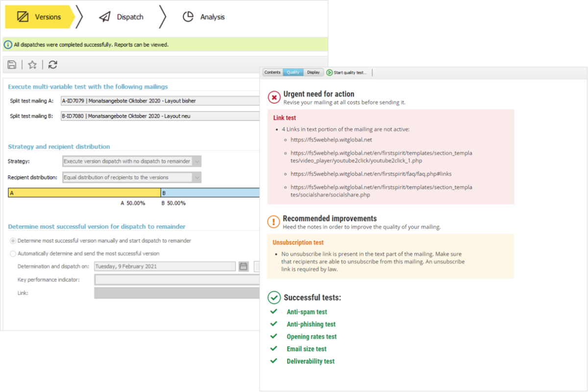Select the Urgent need for action error indicator
Viewport: 588px width, 392px height.
[x=274, y=96]
